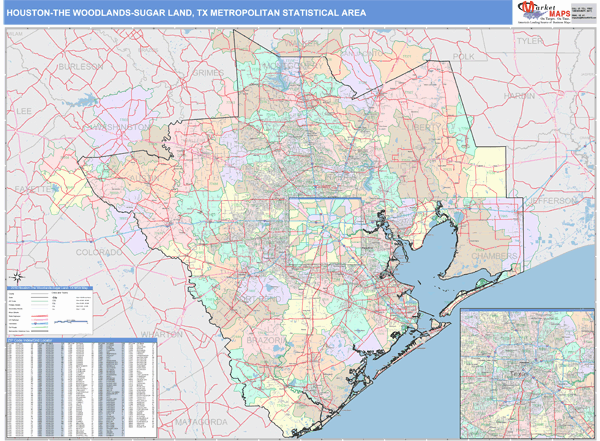Click the WHARTON county label

tap(161, 334)
